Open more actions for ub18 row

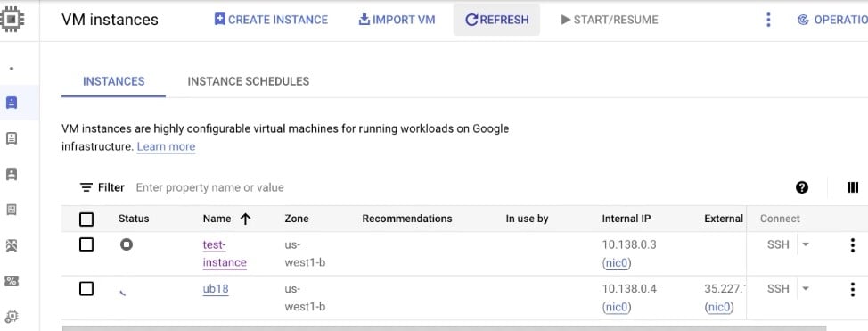point(853,289)
